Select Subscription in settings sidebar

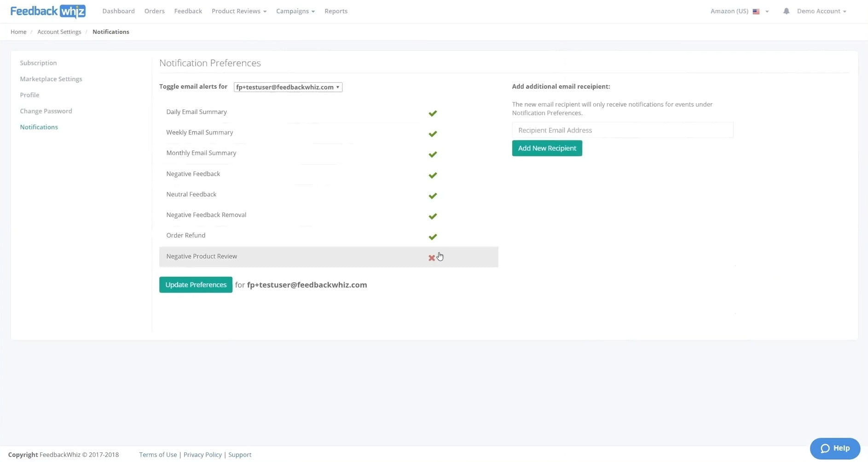coord(38,63)
